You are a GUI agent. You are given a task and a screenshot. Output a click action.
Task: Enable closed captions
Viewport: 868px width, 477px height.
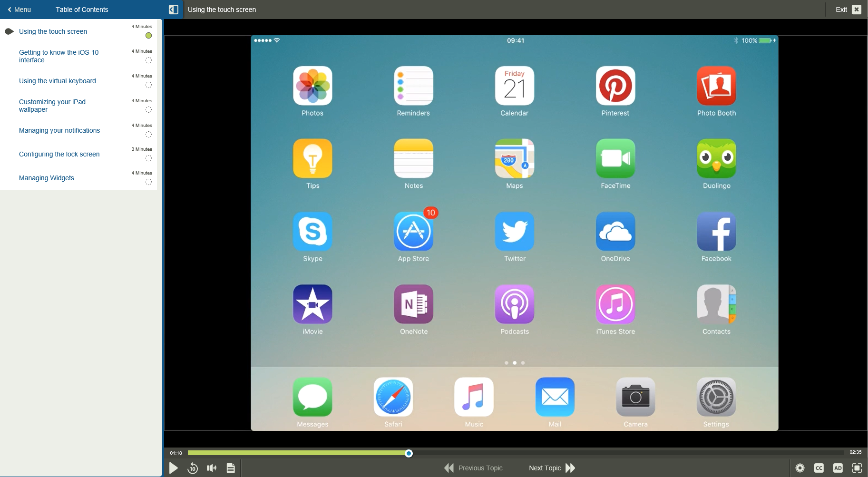point(819,468)
